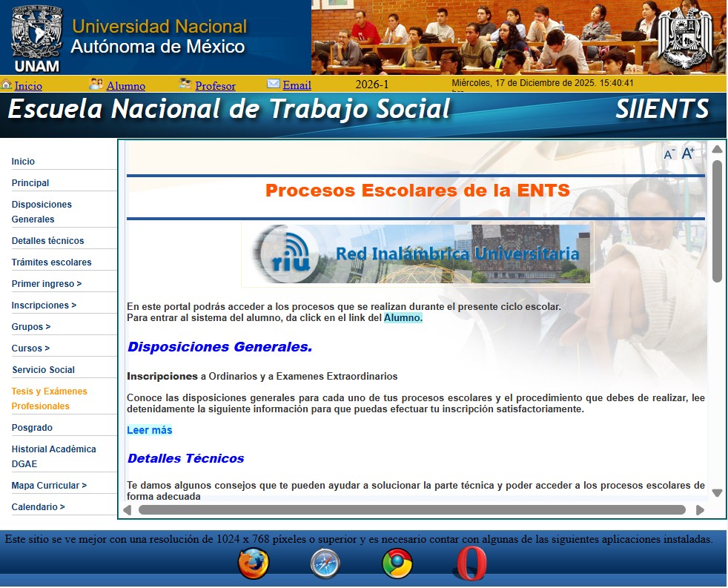The width and height of the screenshot is (728, 588).
Task: Expand the Calendario > submenu
Action: (x=38, y=506)
